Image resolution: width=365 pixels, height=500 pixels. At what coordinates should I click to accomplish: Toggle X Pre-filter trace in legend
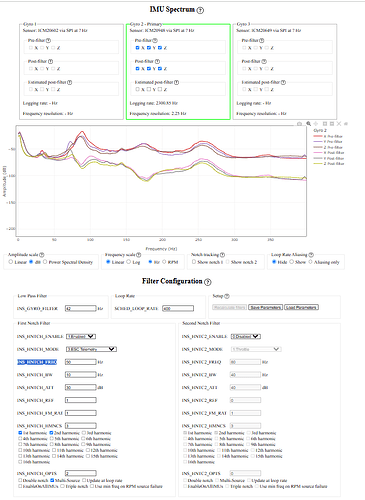328,136
